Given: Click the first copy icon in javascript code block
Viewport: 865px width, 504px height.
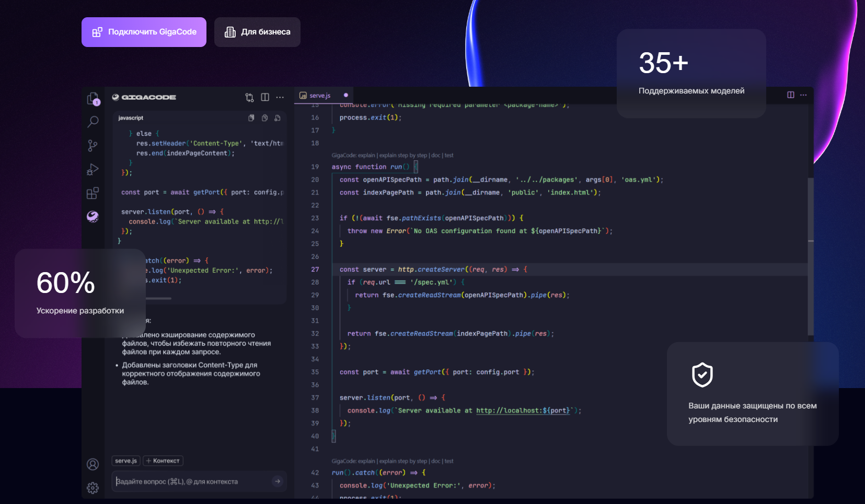Looking at the screenshot, I should (251, 118).
